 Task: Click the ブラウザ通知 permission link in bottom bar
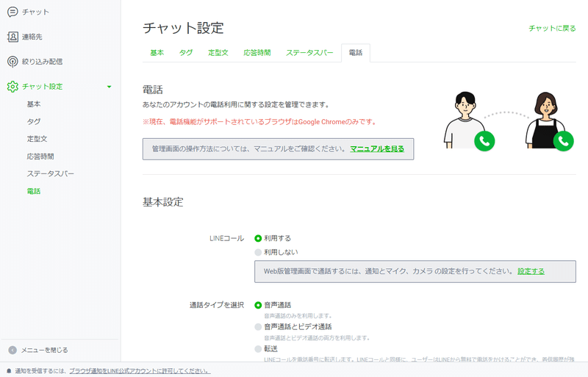140,371
